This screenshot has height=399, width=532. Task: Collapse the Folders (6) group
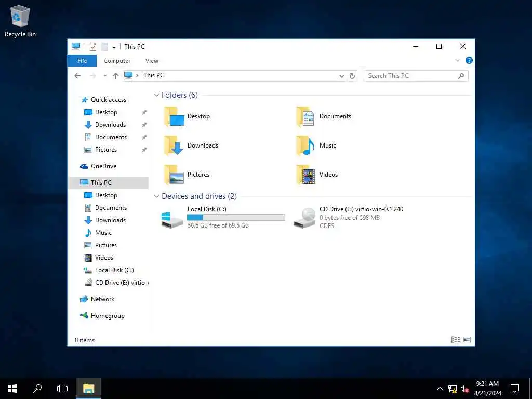tap(156, 95)
